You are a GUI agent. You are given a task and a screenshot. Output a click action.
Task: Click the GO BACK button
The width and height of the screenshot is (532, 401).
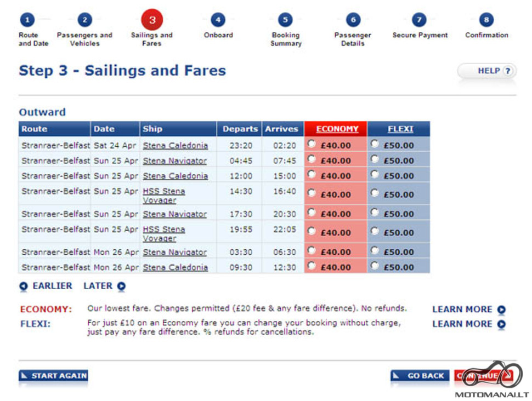(x=420, y=376)
